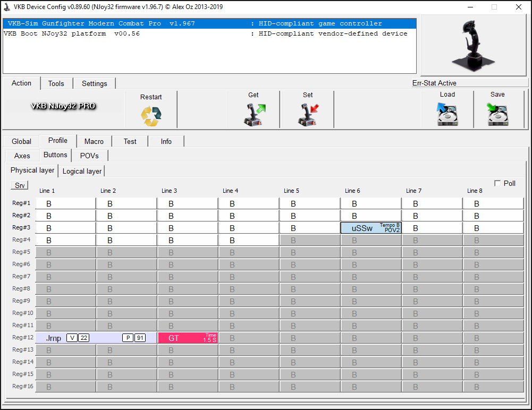
Task: Click the Jmp cell in Reg#12
Action: point(96,338)
